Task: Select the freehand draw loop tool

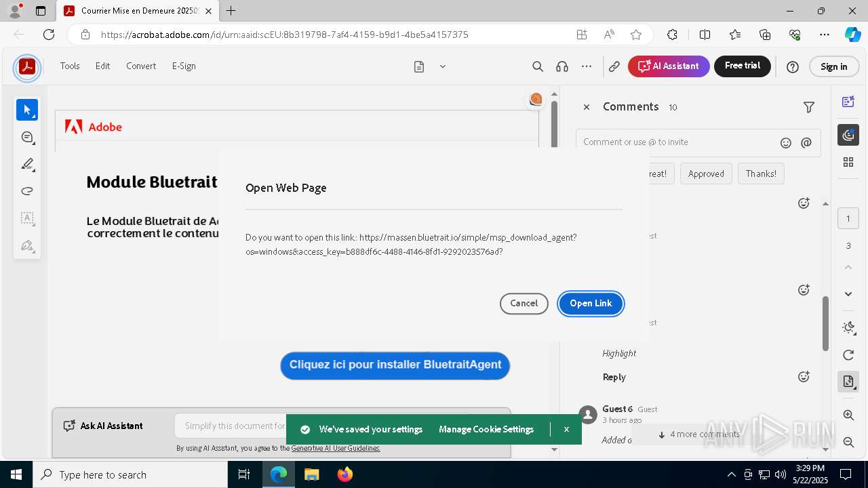Action: [27, 191]
